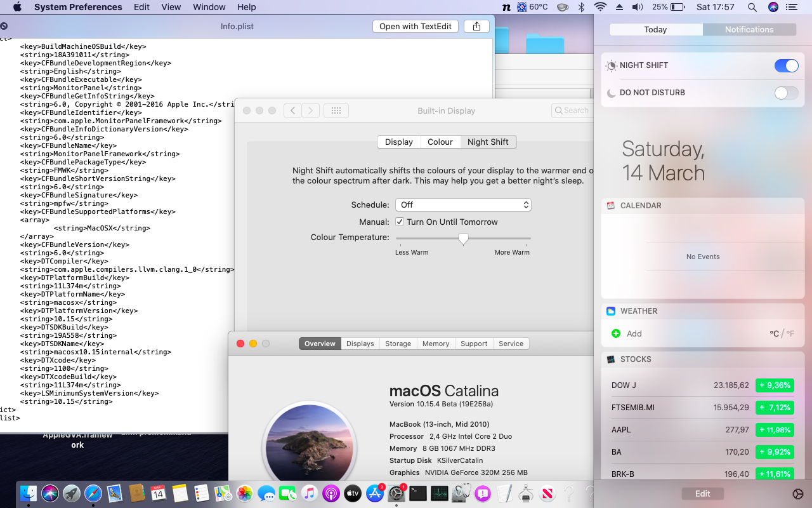812x508 pixels.
Task: Open News app in Dock
Action: click(547, 493)
